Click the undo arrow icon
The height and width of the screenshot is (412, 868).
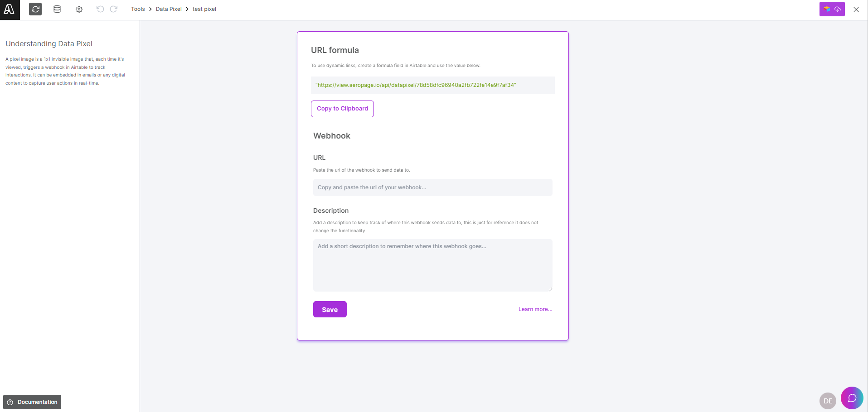(100, 9)
